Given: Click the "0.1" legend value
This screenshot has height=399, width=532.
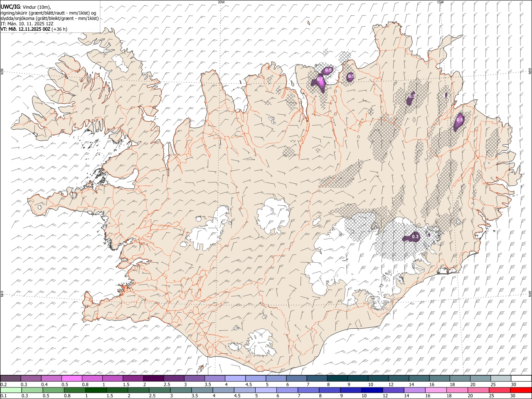Looking at the screenshot, I should pyautogui.click(x=3, y=396).
